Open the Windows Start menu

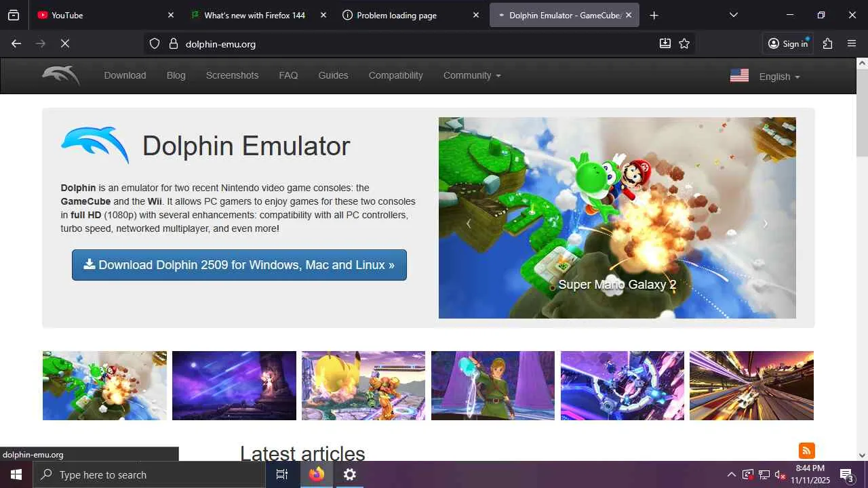point(16,474)
